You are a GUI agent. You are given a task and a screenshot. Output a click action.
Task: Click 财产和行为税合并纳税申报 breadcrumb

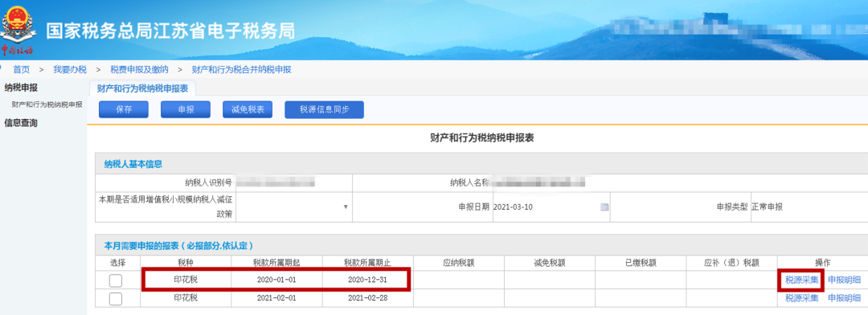(x=241, y=69)
